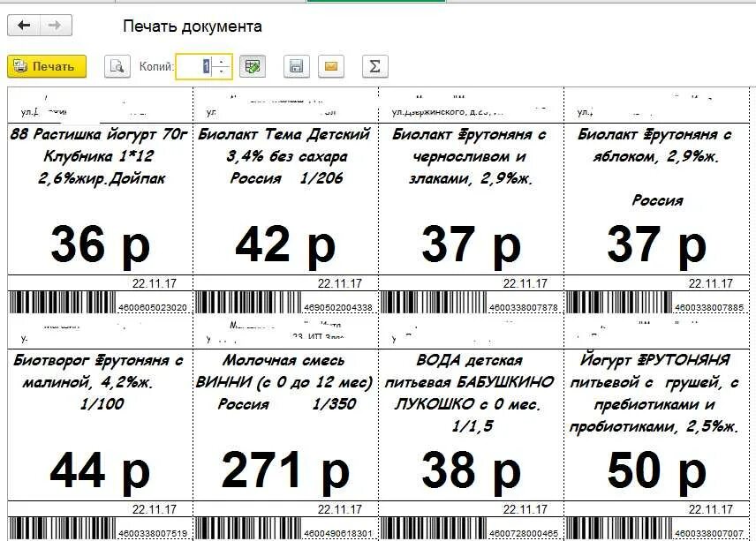The height and width of the screenshot is (541, 756).
Task: Increase the copies count with the up arrow
Action: pos(222,61)
